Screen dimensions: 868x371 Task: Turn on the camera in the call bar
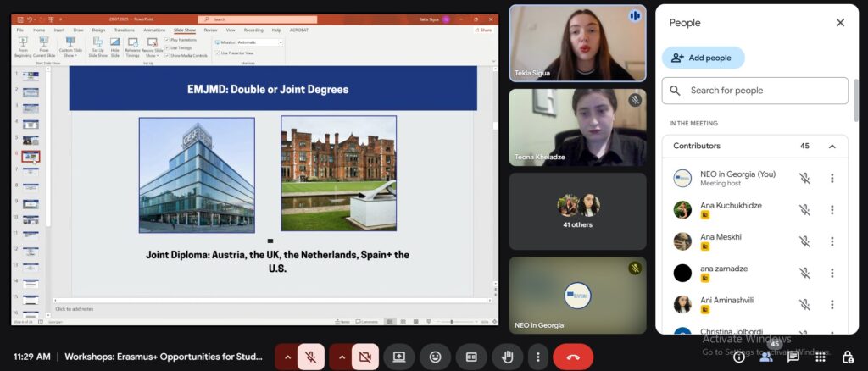364,357
